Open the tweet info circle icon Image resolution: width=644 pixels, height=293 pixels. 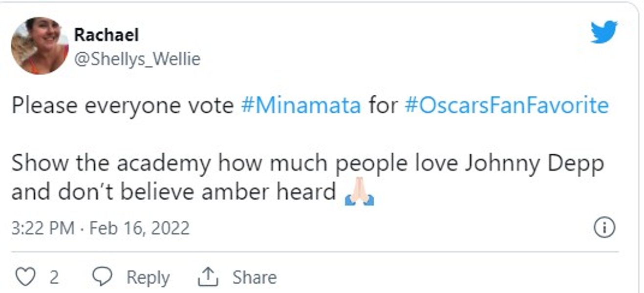pyautogui.click(x=604, y=228)
